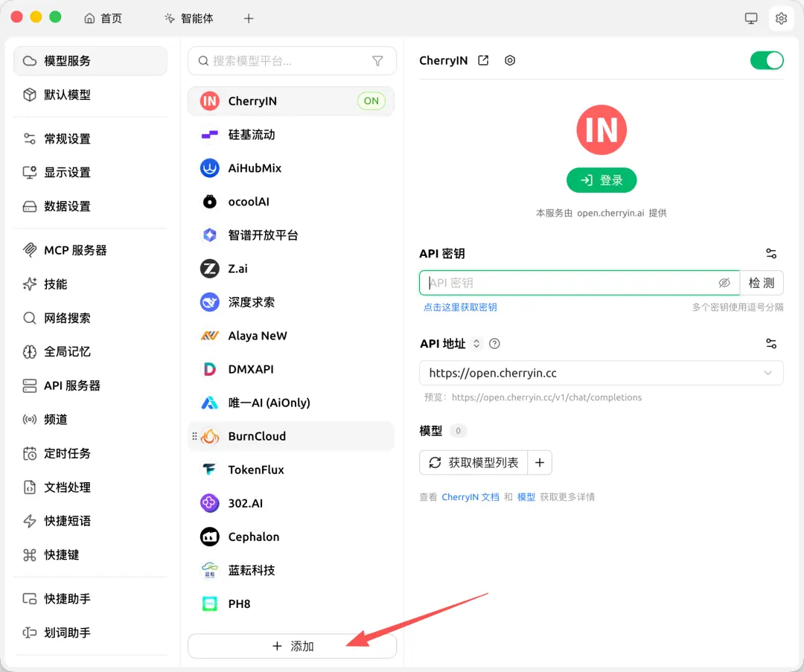This screenshot has width=804, height=672.
Task: Click the green 登录 button
Action: pyautogui.click(x=602, y=180)
